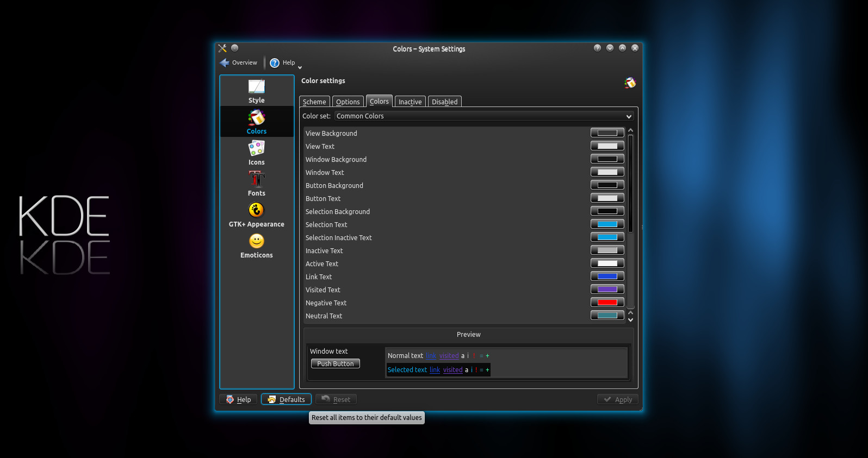Change the Window Background color swatch
The width and height of the screenshot is (868, 458).
coord(607,159)
